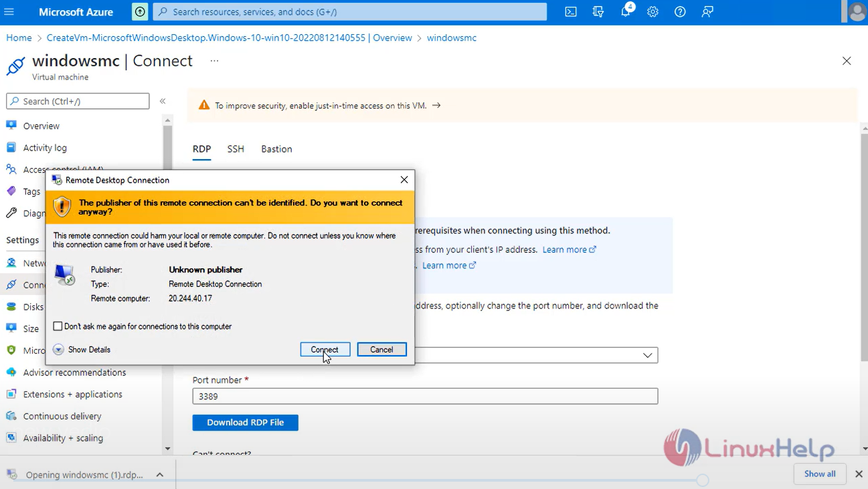Click main pane scrollbar down arrow
The image size is (868, 489).
click(x=865, y=449)
